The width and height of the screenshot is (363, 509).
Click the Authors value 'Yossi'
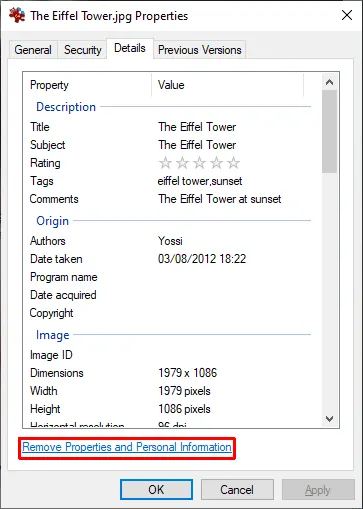pyautogui.click(x=170, y=241)
